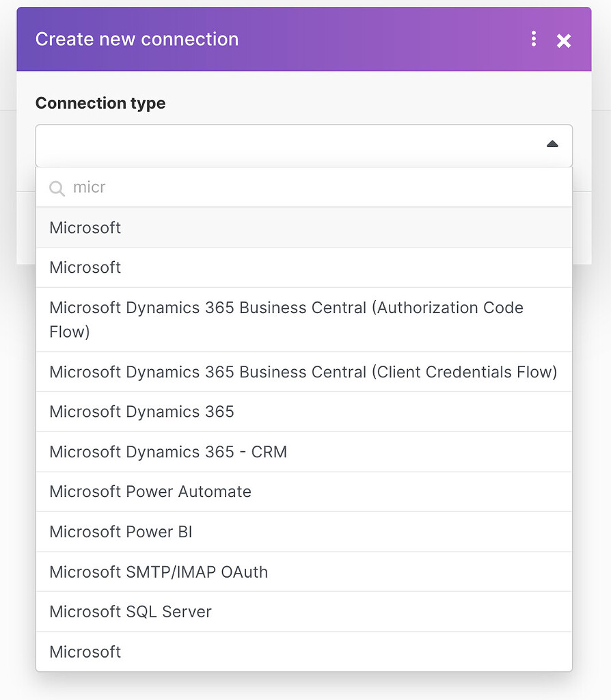Viewport: 611px width, 700px height.
Task: Click the chevron to collapse the dropdown
Action: pos(553,144)
